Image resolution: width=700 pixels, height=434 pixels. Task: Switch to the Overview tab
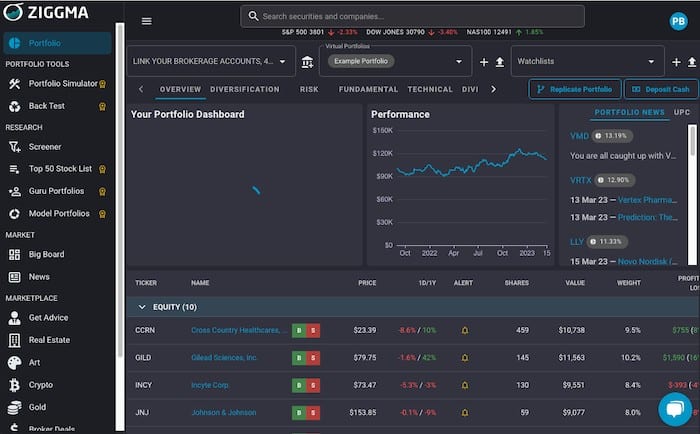180,89
